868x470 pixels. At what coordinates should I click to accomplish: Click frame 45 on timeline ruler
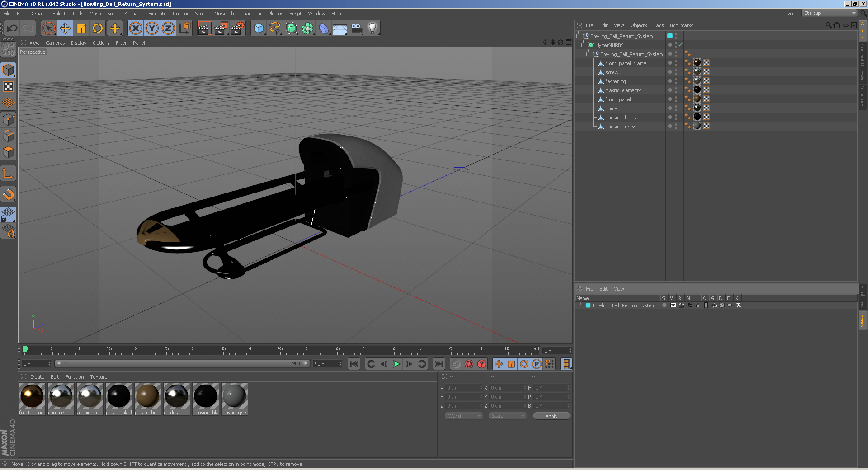[280, 349]
